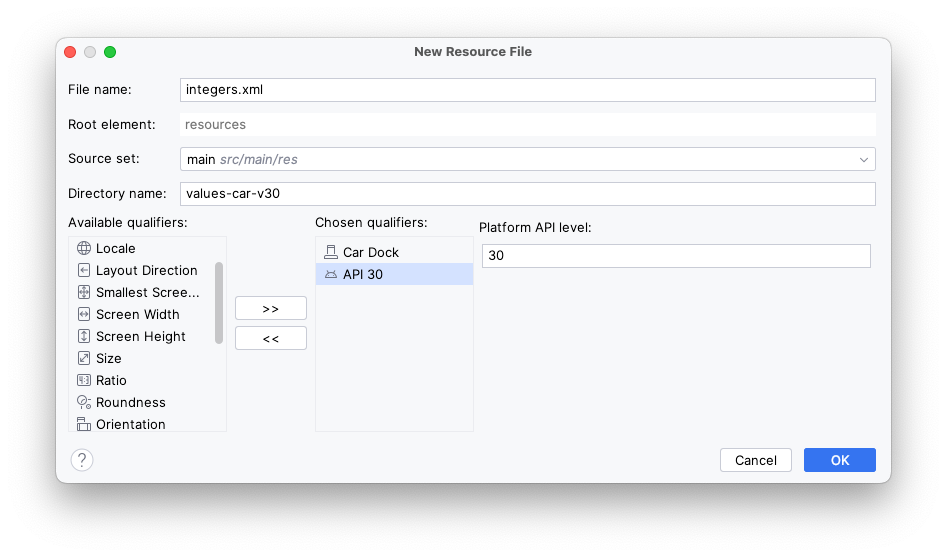Select Car Dock in chosen qualifiers

(x=370, y=252)
